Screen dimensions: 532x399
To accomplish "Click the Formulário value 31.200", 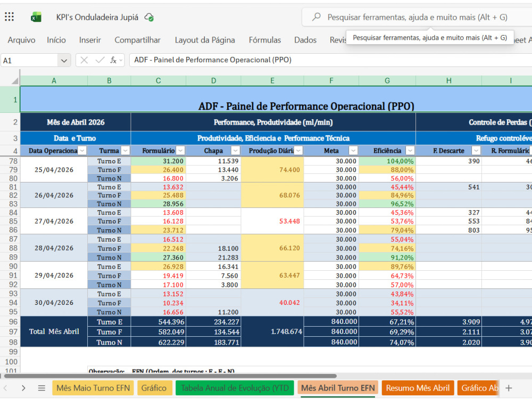I will click(x=159, y=161).
